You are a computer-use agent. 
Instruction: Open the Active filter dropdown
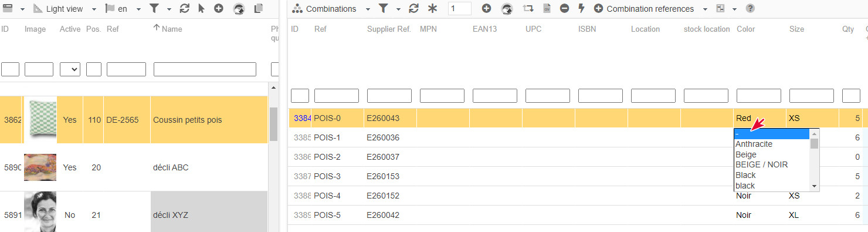pyautogui.click(x=70, y=69)
